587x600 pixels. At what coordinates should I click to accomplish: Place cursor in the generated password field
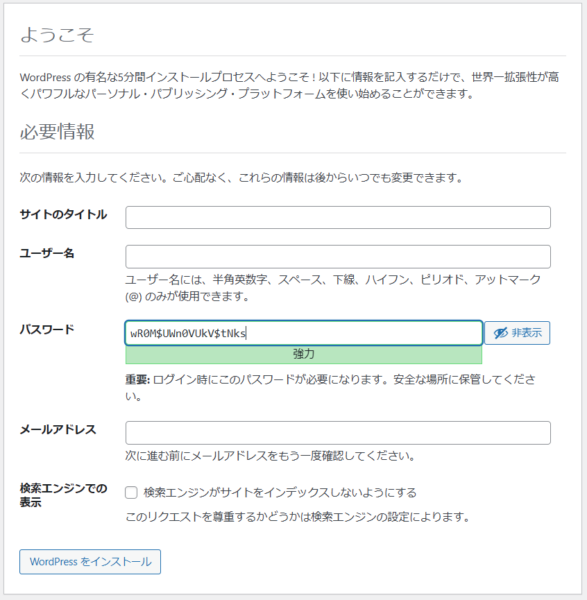click(303, 333)
